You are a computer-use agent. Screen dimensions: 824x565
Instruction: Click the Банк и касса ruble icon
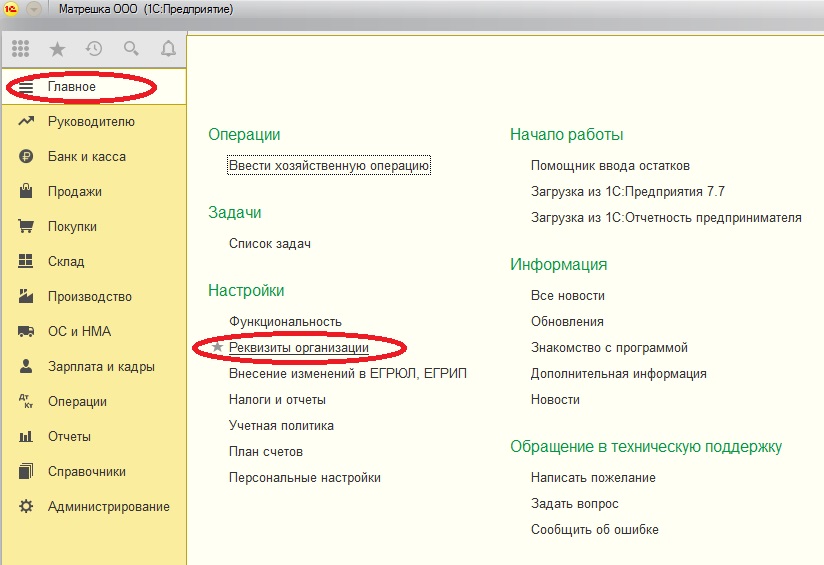(x=27, y=157)
